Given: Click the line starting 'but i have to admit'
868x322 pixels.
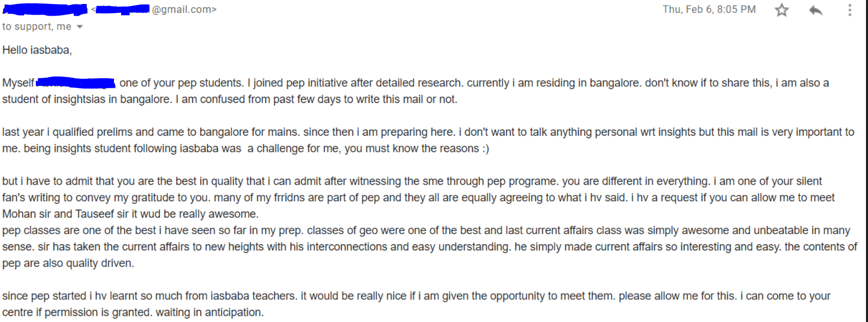Looking at the screenshot, I should coord(412,181).
